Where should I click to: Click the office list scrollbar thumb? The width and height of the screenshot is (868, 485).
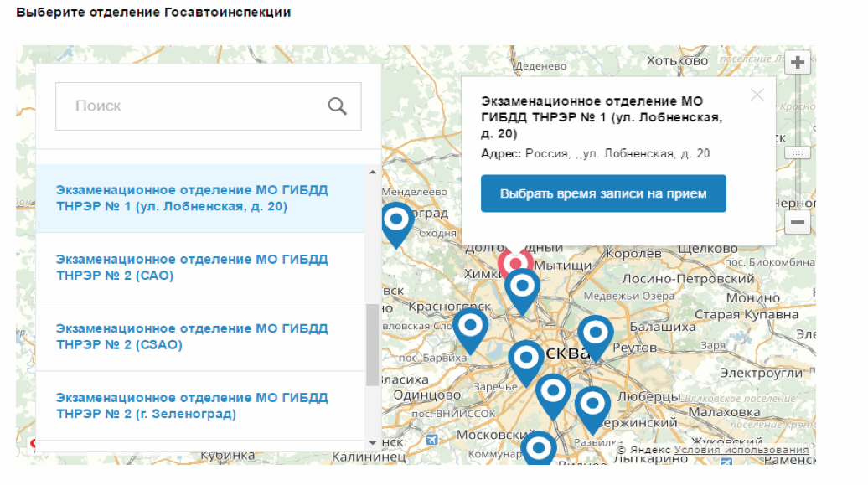373,343
